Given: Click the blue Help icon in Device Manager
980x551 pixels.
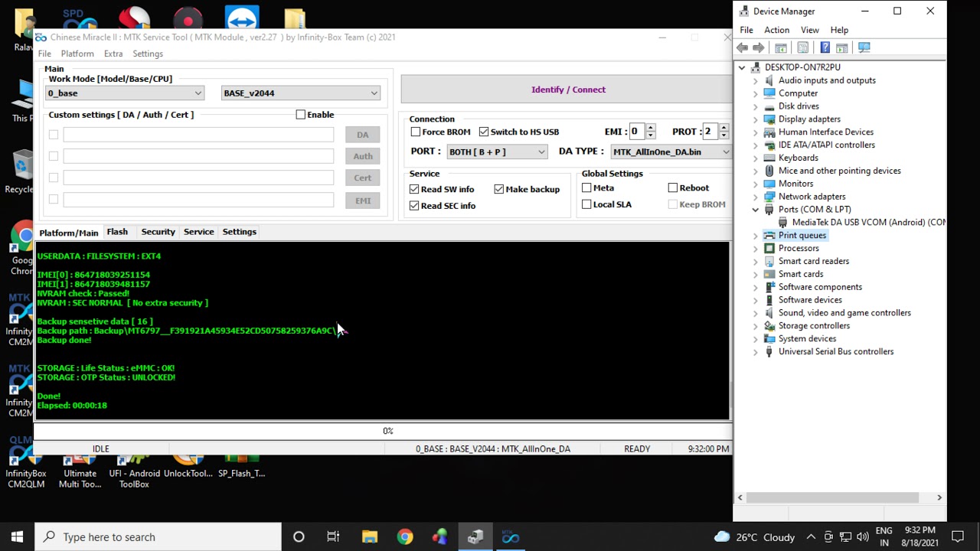Looking at the screenshot, I should [x=825, y=47].
